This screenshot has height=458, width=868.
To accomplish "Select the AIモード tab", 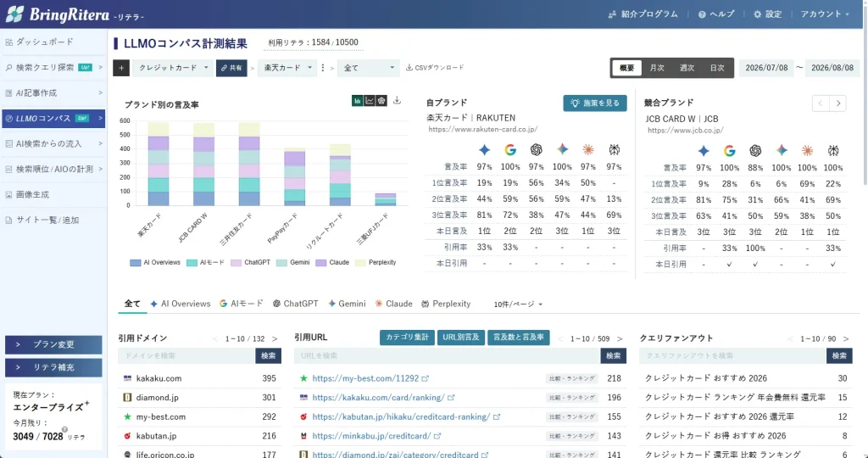I will coord(242,304).
